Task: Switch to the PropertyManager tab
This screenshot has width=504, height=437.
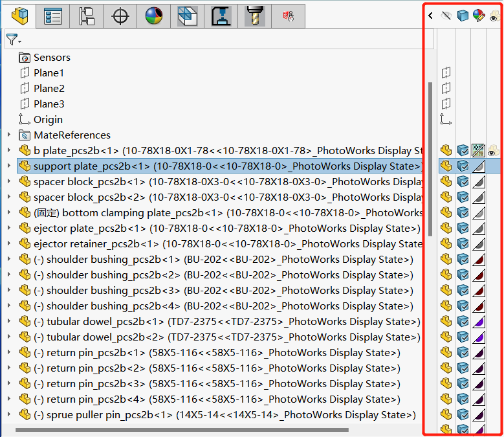Action: 52,16
